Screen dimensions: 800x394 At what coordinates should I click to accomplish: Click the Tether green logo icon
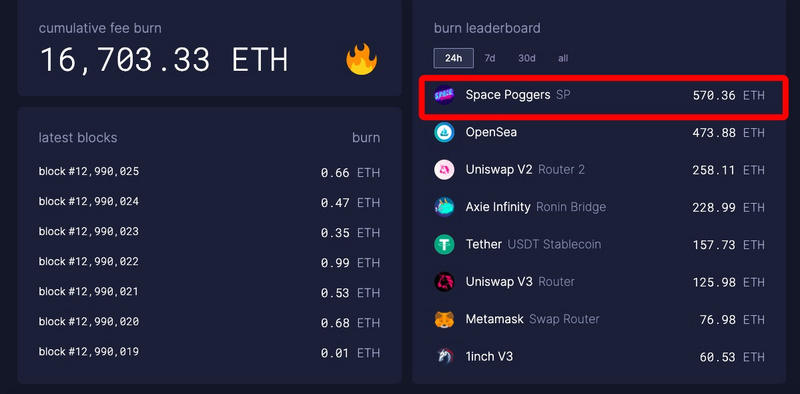point(444,244)
